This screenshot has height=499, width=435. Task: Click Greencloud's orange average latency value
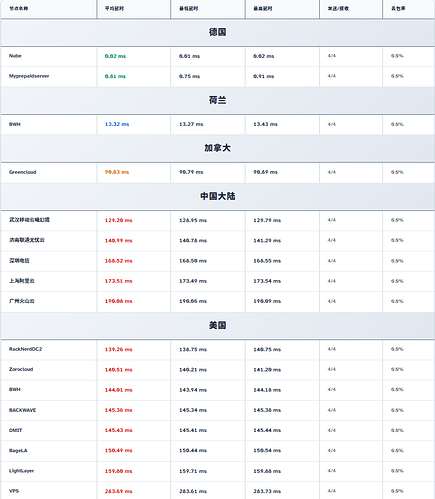[117, 172]
